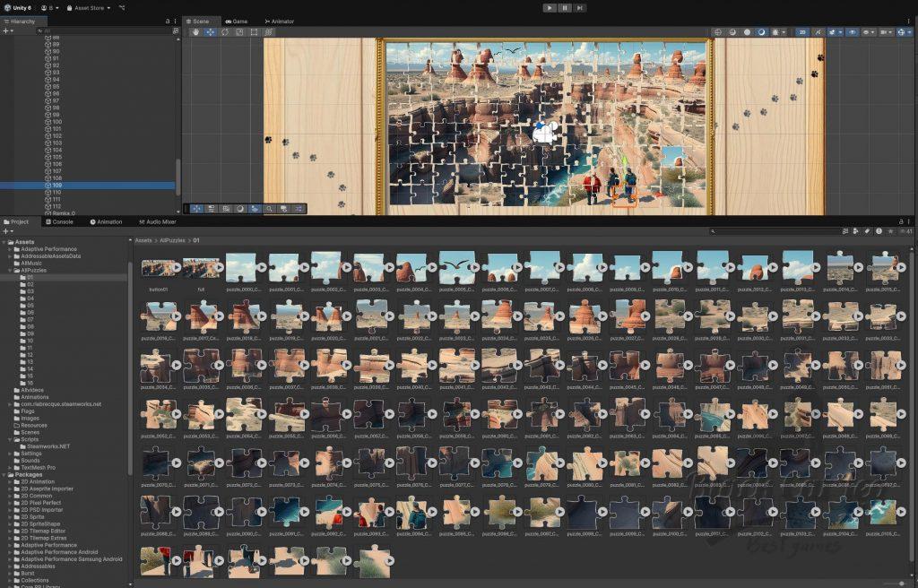The image size is (918, 588).
Task: Start Play mode
Action: tap(550, 8)
